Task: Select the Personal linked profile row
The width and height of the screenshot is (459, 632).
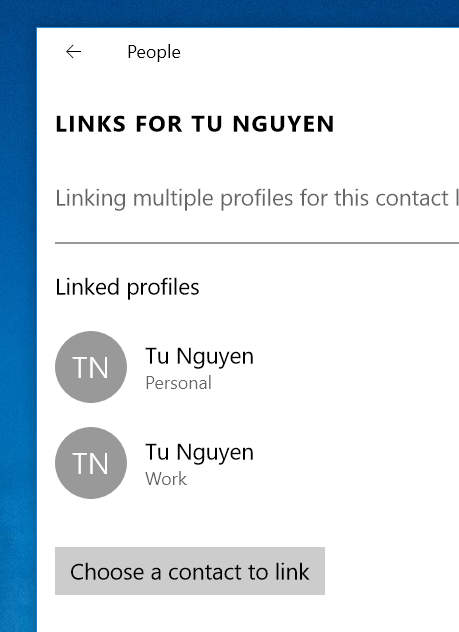Action: click(x=257, y=367)
